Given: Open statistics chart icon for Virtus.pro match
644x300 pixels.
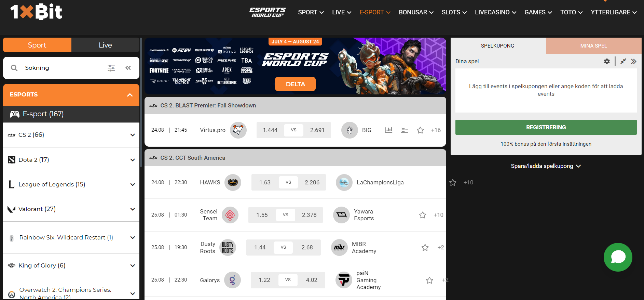Looking at the screenshot, I should pos(388,130).
